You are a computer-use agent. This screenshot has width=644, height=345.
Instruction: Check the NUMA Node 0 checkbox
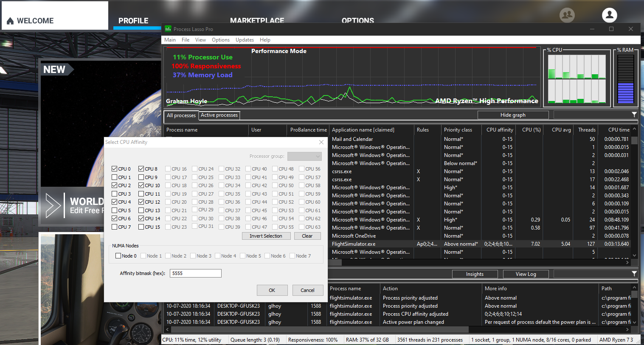[x=118, y=256]
